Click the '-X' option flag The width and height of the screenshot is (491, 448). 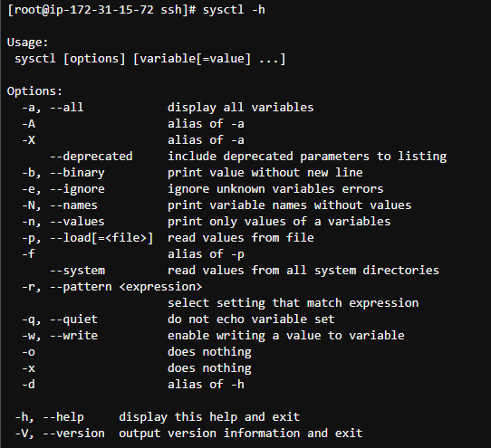pyautogui.click(x=28, y=140)
